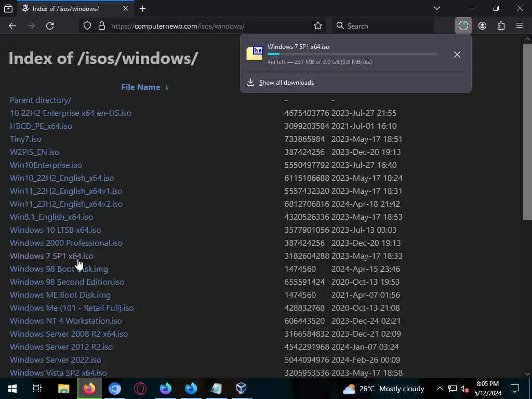The height and width of the screenshot is (399, 532).
Task: Focus the browser Search box
Action: point(383,26)
